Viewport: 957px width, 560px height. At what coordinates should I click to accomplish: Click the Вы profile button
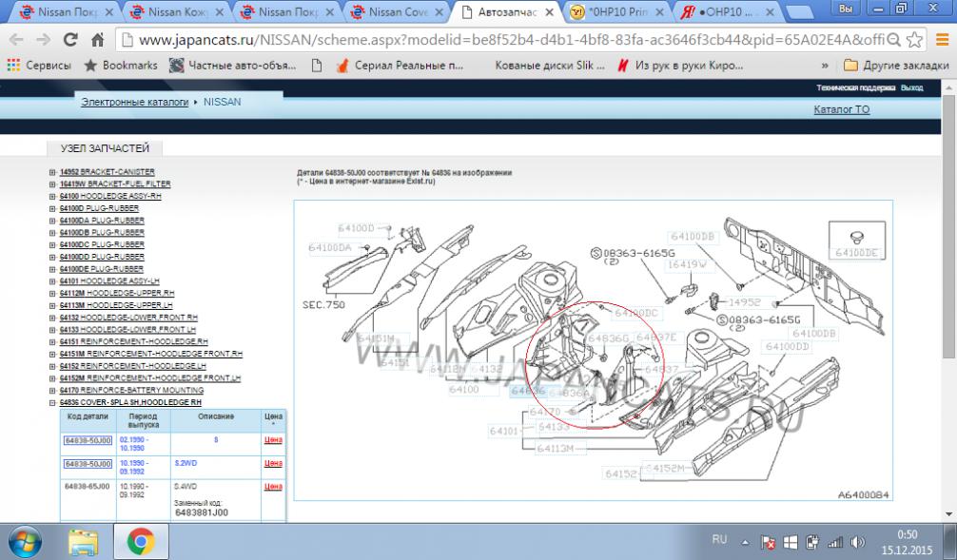(846, 9)
